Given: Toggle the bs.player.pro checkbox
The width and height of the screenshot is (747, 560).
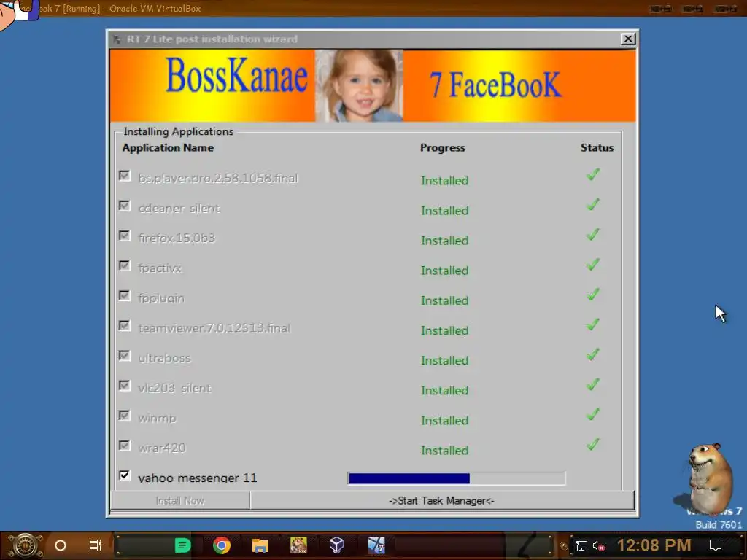Looking at the screenshot, I should (x=124, y=176).
